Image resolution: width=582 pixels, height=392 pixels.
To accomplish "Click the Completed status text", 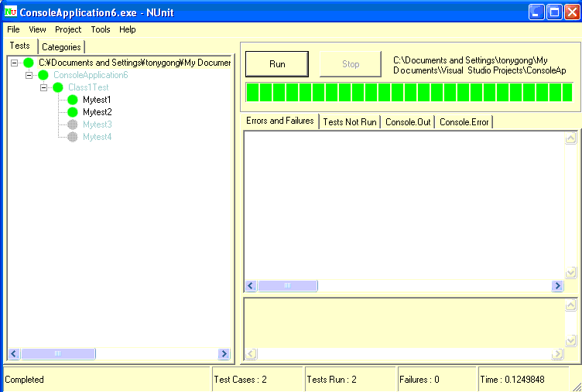I will click(24, 380).
